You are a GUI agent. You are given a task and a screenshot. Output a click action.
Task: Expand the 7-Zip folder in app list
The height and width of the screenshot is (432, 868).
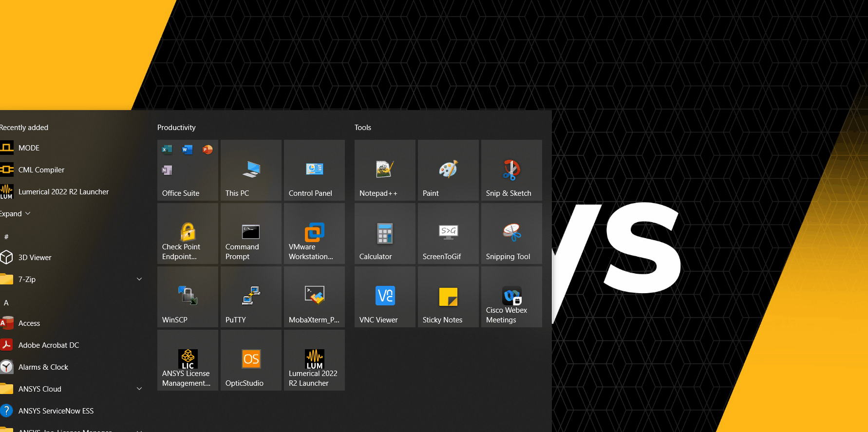tap(73, 279)
